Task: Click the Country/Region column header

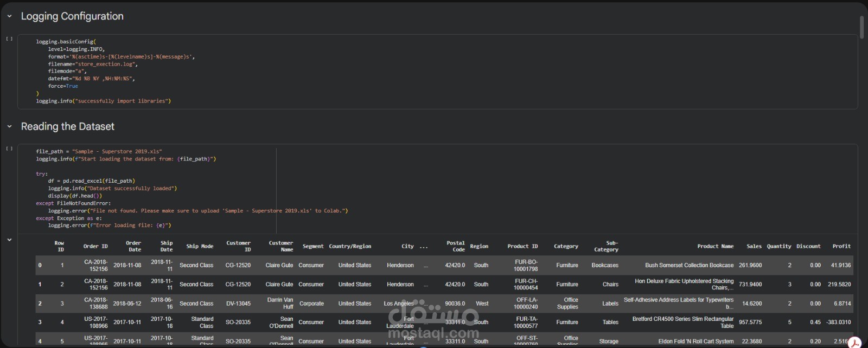Action: tap(350, 246)
